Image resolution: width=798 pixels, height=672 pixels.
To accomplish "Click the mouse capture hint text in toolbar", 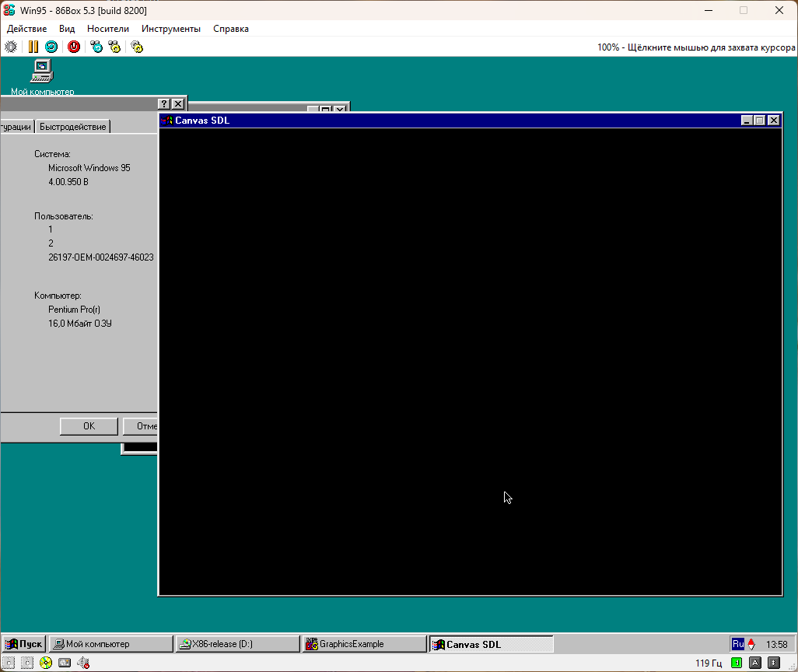I will pyautogui.click(x=696, y=47).
